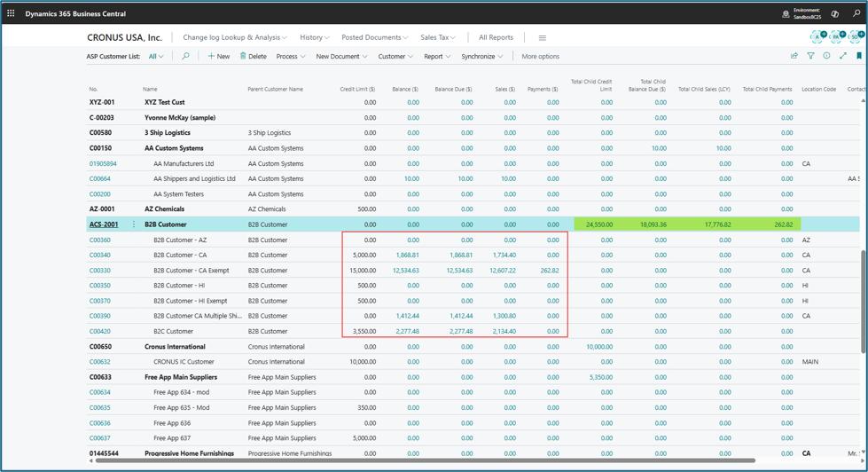The width and height of the screenshot is (868, 472).
Task: Open the FactBox information icon
Action: tap(826, 56)
